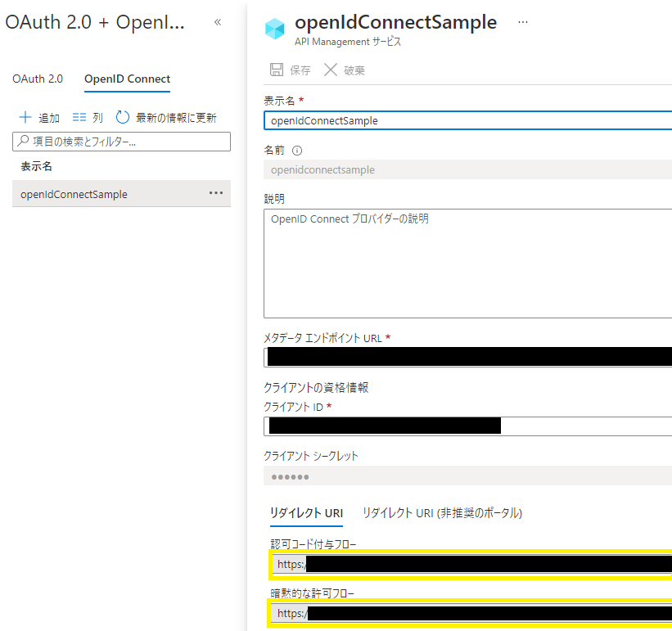
Task: Click the disabled 名前 field openidconnectsample
Action: 467,169
